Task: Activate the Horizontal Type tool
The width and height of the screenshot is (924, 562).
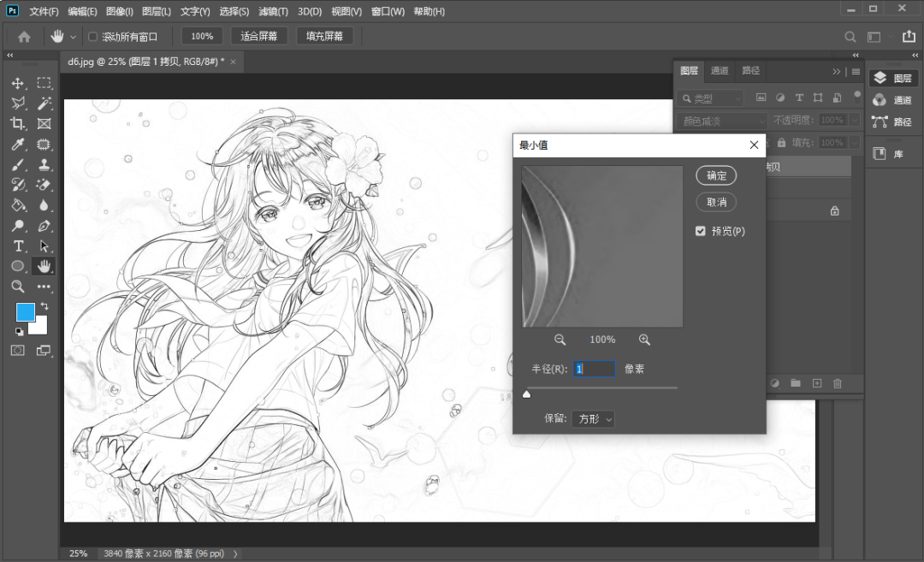Action: point(18,246)
